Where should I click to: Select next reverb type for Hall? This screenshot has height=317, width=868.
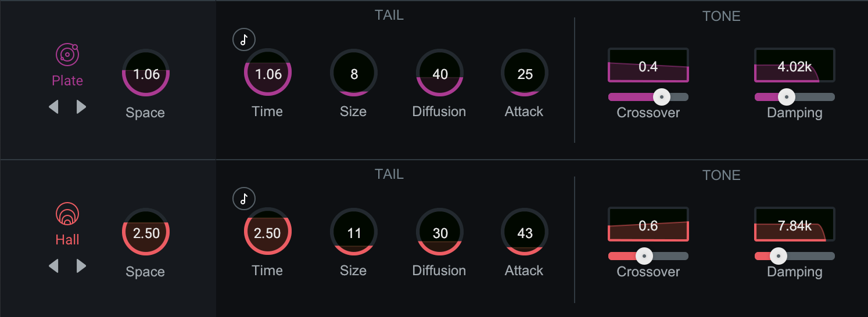tap(81, 266)
